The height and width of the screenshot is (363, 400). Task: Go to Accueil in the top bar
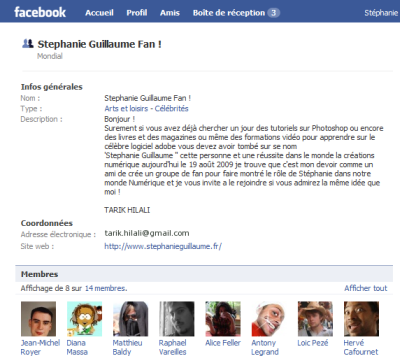(x=99, y=13)
